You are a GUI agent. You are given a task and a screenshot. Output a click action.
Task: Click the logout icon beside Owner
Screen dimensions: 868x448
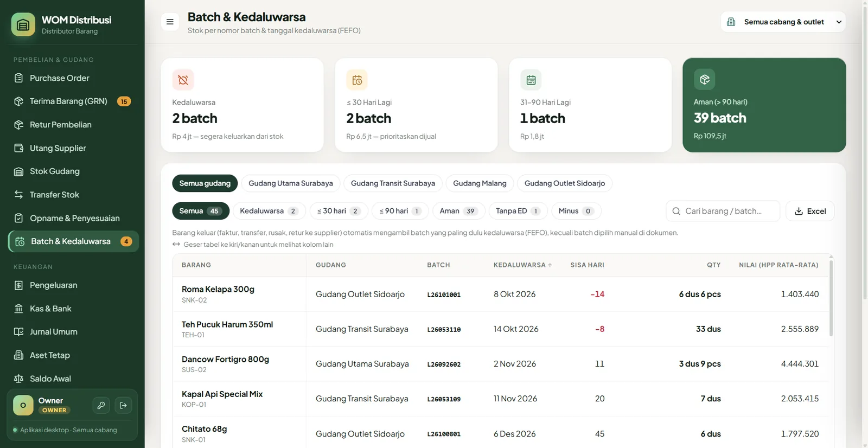click(x=124, y=405)
